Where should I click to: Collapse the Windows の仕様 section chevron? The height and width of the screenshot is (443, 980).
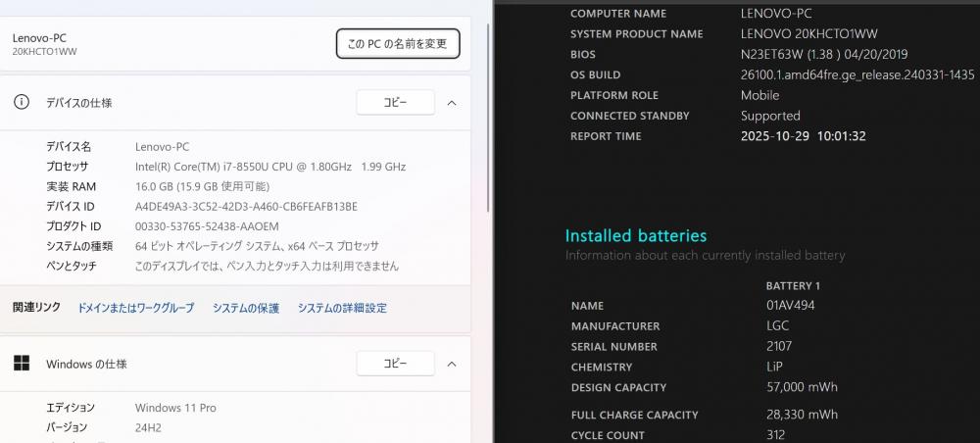[452, 364]
